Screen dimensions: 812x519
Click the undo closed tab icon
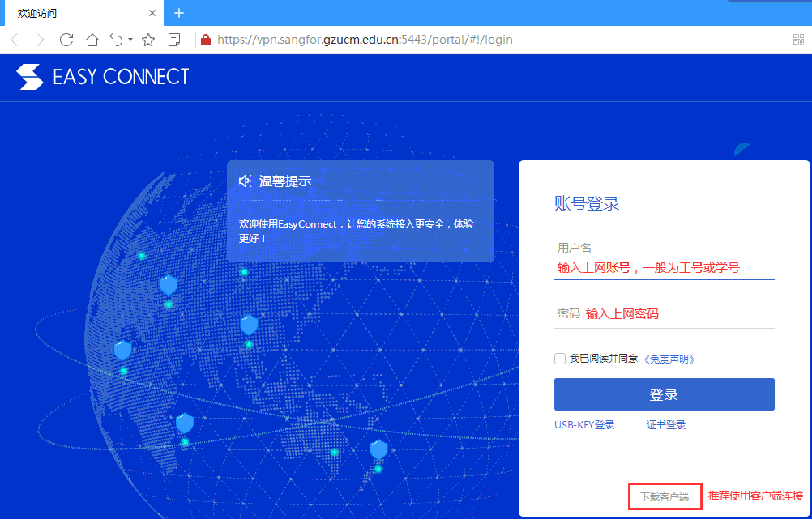point(117,40)
